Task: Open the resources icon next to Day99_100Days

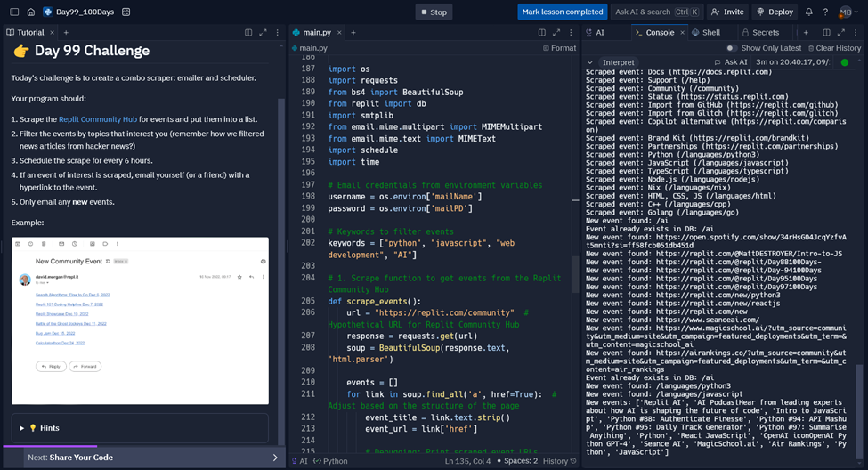Action: coord(126,12)
